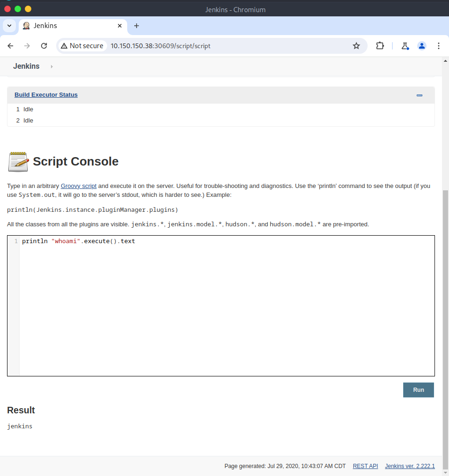Image resolution: width=449 pixels, height=476 pixels.
Task: Open the Jenkins ver. 2.222.1 link
Action: [410, 466]
